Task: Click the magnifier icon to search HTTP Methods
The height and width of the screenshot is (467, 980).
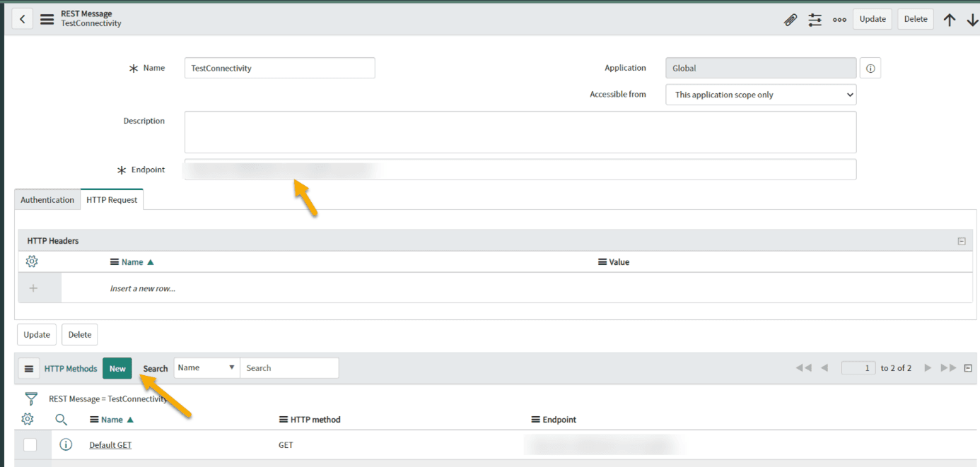Action: tap(61, 419)
